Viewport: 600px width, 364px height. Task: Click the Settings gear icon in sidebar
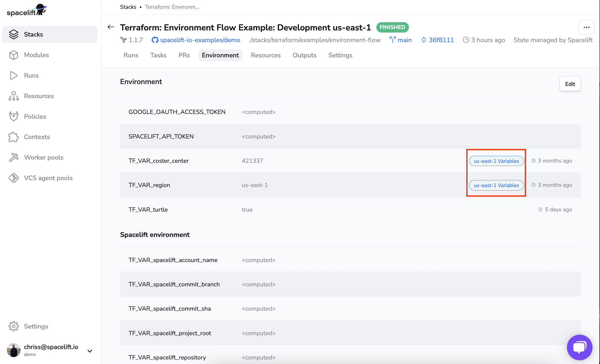(x=14, y=326)
